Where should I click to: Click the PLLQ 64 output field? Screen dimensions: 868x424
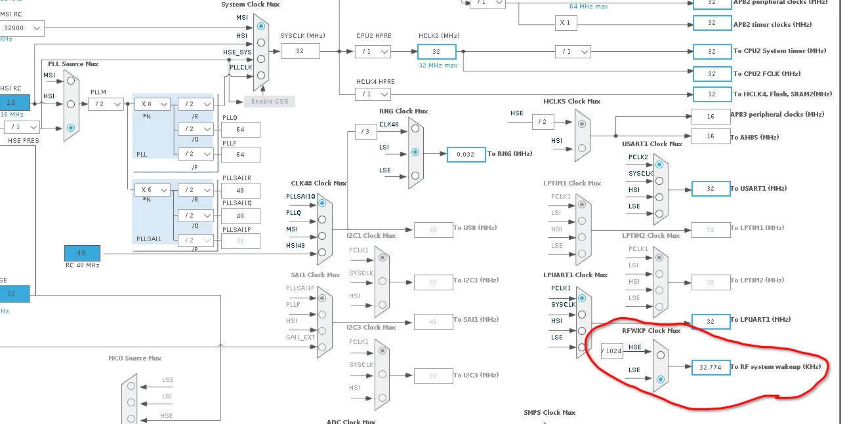tap(241, 130)
